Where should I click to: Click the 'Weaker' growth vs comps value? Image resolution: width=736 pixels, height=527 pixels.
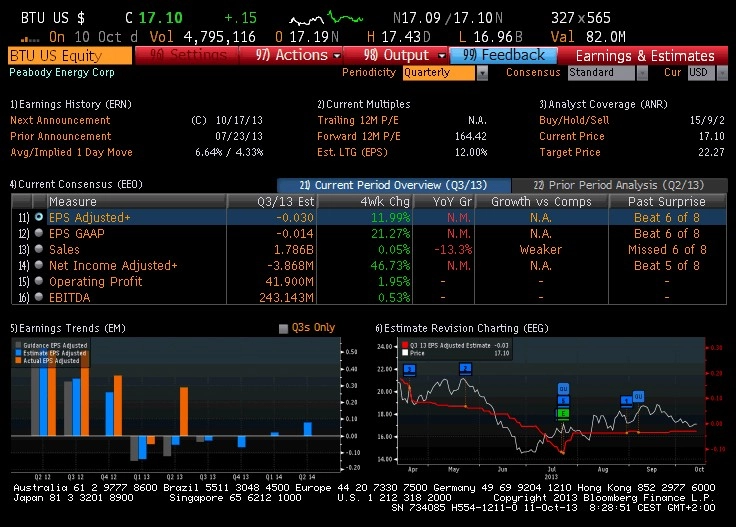pos(541,249)
